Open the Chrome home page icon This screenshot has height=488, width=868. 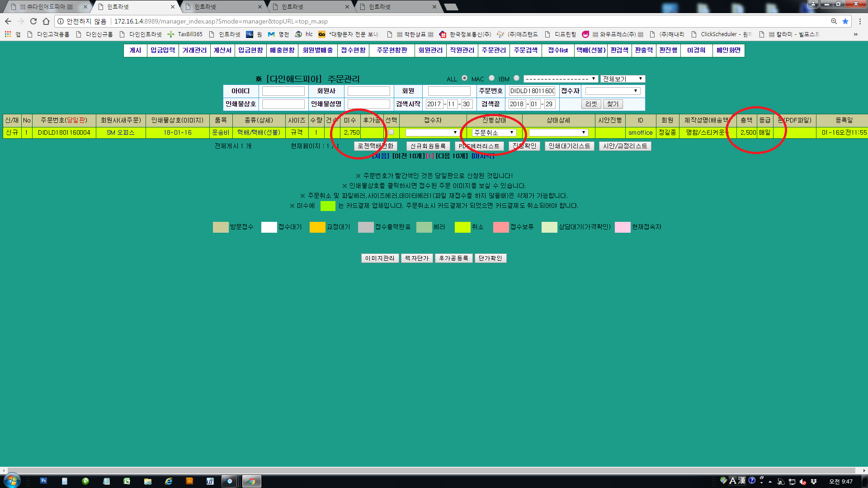click(46, 21)
